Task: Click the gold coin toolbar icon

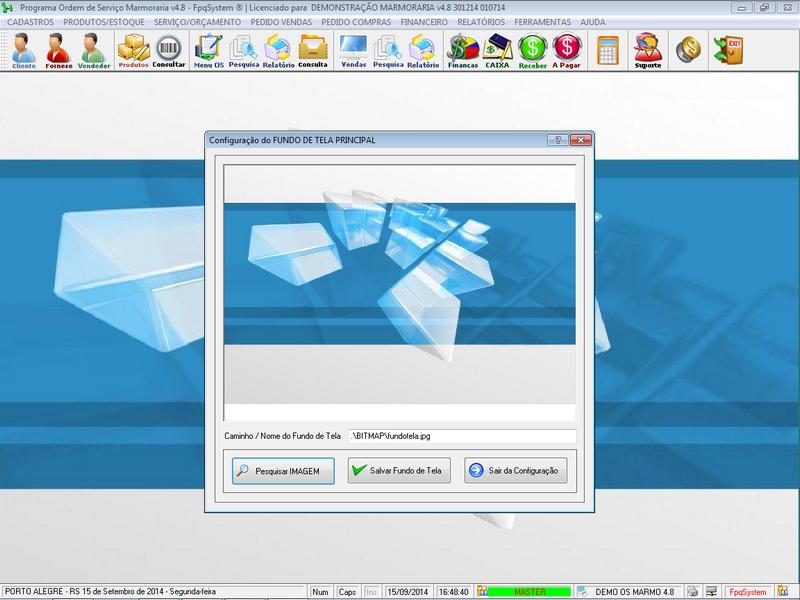Action: click(x=688, y=50)
